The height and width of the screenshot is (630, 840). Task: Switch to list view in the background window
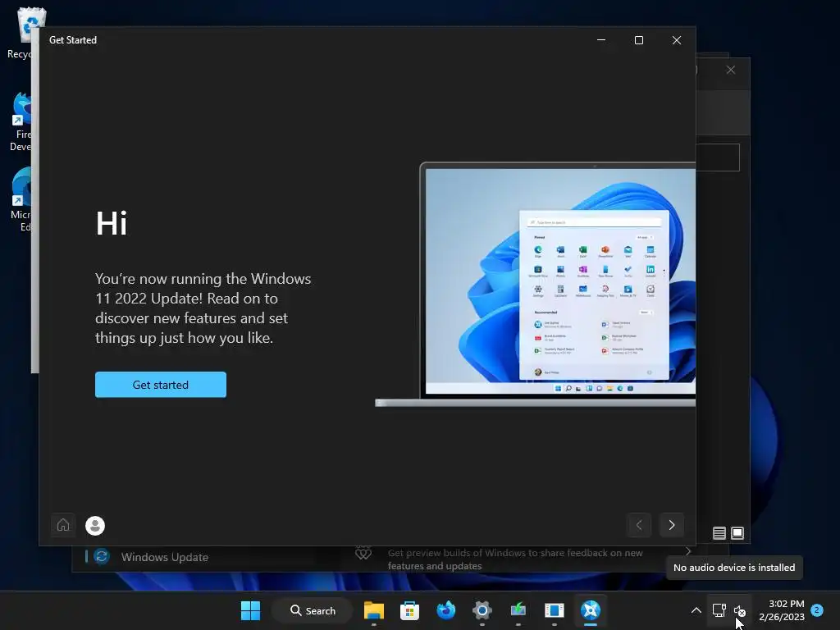coord(719,533)
